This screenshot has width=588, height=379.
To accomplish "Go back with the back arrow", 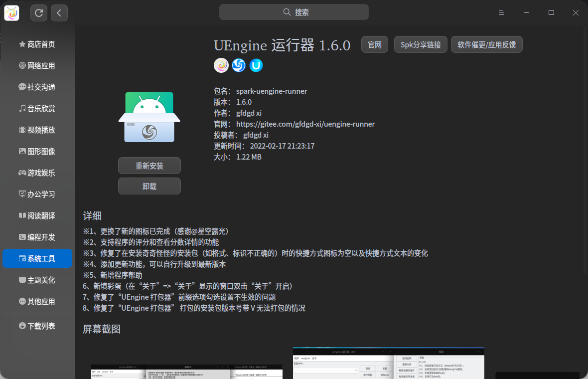I will tap(59, 13).
